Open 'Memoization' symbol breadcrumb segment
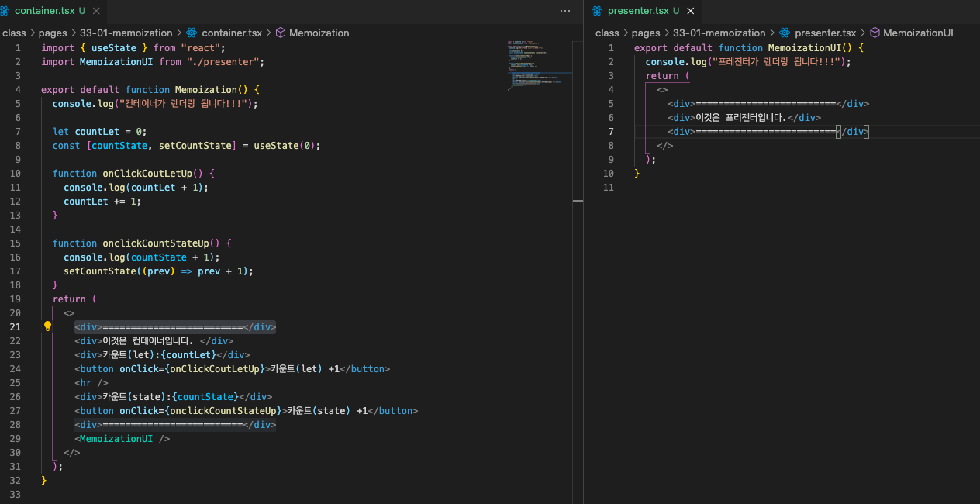 pyautogui.click(x=319, y=33)
